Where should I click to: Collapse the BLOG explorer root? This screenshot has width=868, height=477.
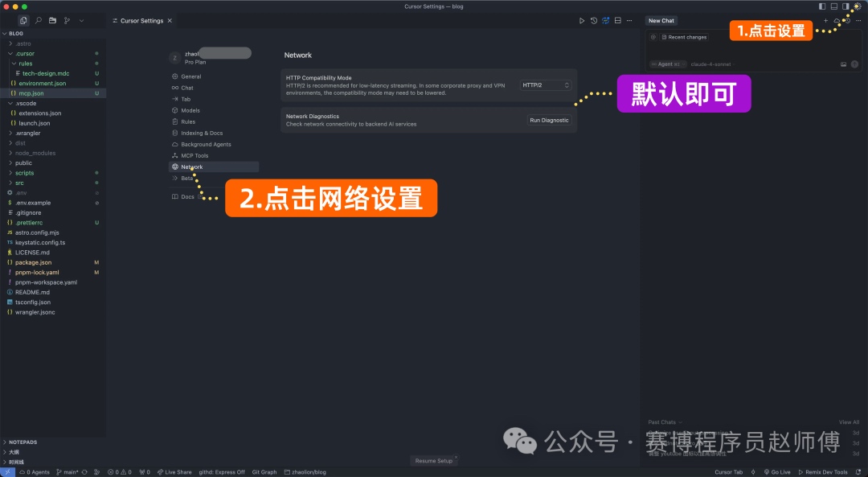[x=53, y=33]
